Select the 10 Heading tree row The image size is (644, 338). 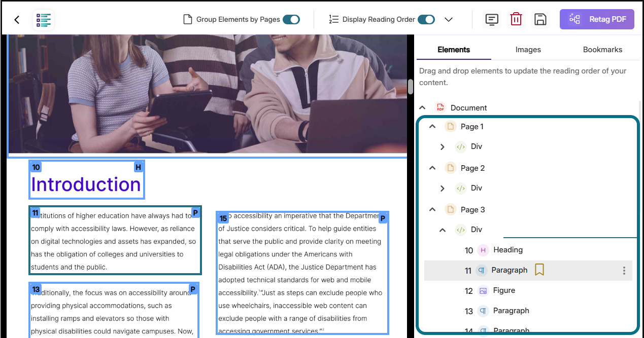point(528,250)
